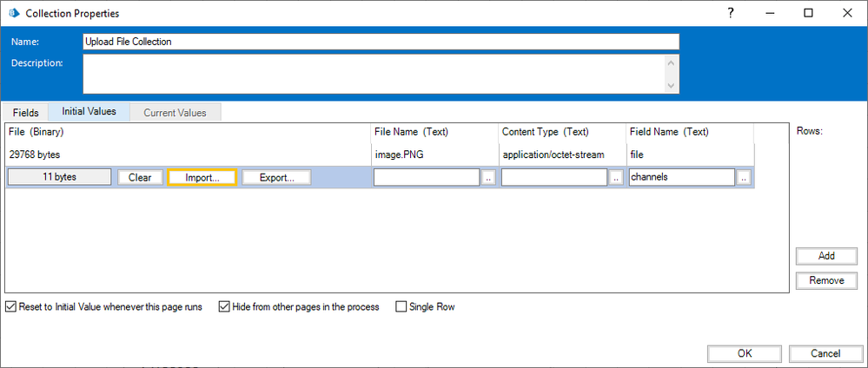Screen dimensions: 868x368
Task: Open the Current Values tab
Action: (x=175, y=113)
